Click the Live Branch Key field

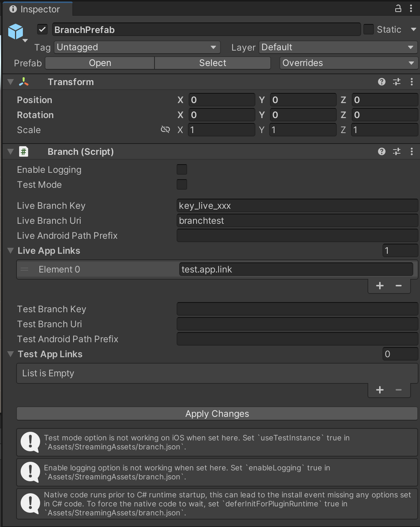297,205
